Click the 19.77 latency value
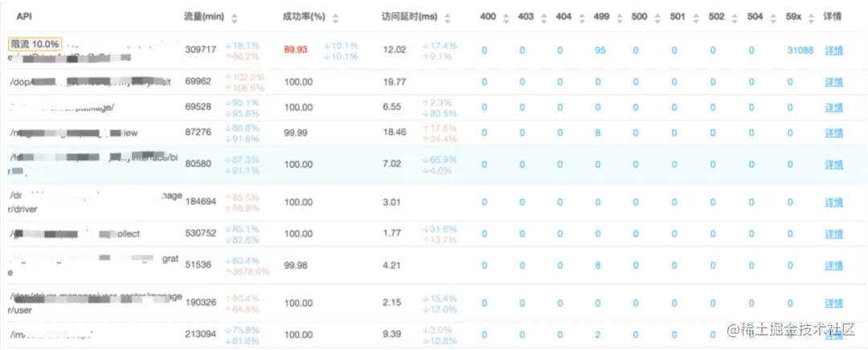The image size is (868, 350). pyautogui.click(x=394, y=82)
